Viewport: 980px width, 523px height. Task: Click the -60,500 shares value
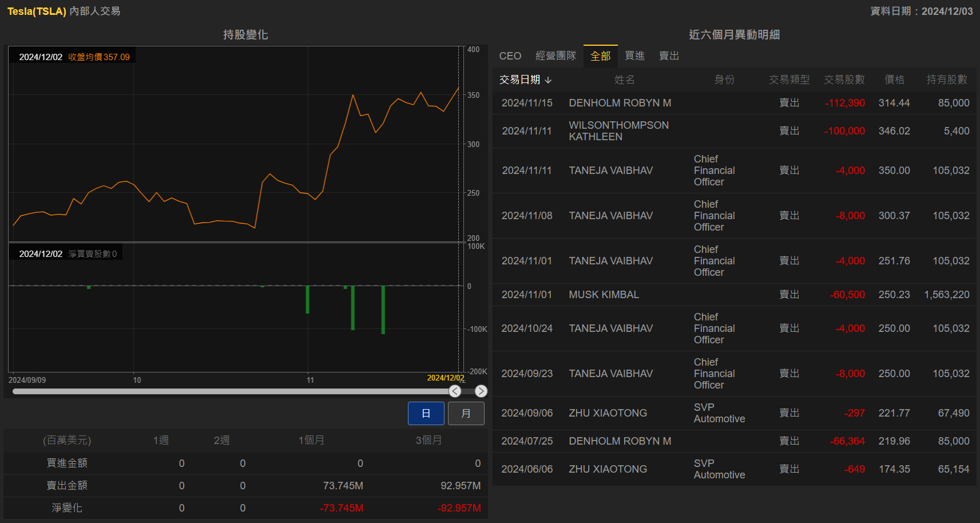pos(847,295)
